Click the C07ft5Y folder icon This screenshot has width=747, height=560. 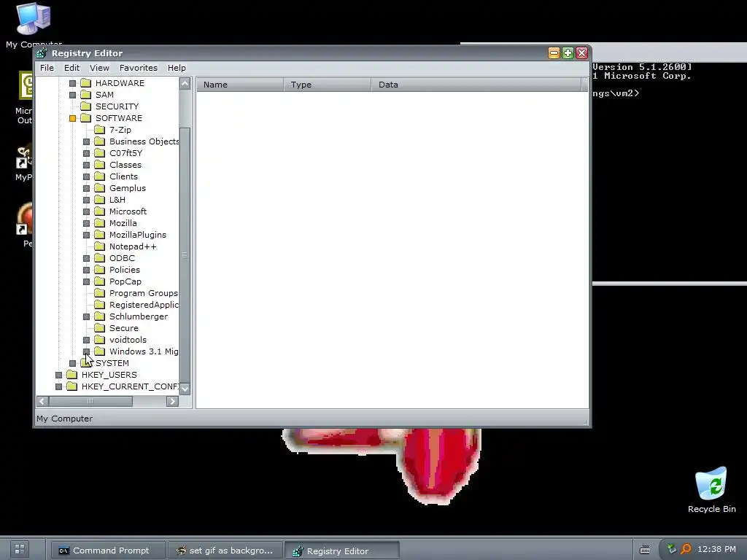pyautogui.click(x=99, y=153)
